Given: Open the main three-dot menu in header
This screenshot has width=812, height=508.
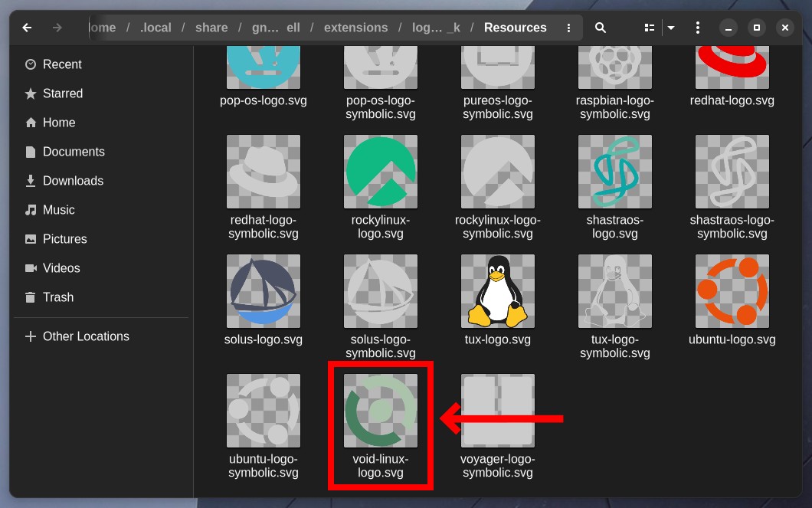Looking at the screenshot, I should coord(698,28).
